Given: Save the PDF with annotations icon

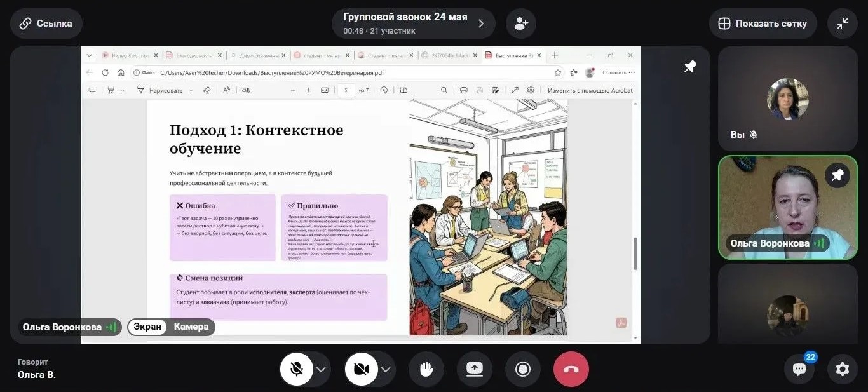Looking at the screenshot, I should pyautogui.click(x=496, y=90).
